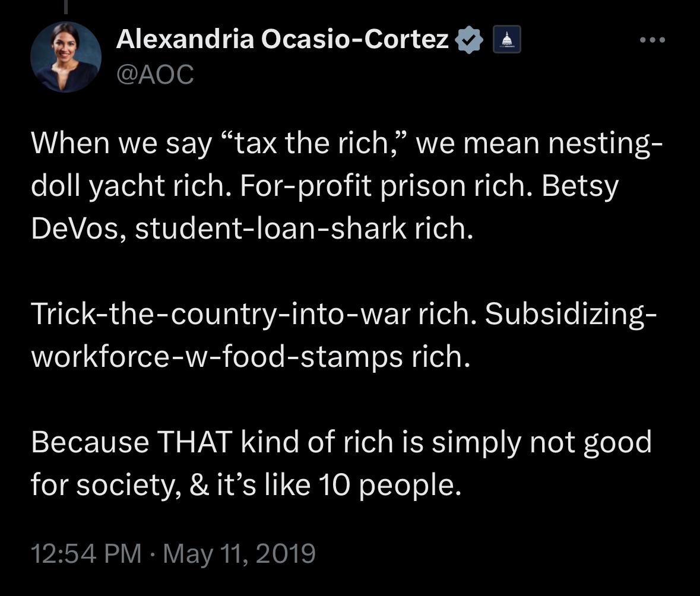This screenshot has height=596, width=700.
Task: Open the profile picture avatar
Action: [x=65, y=57]
